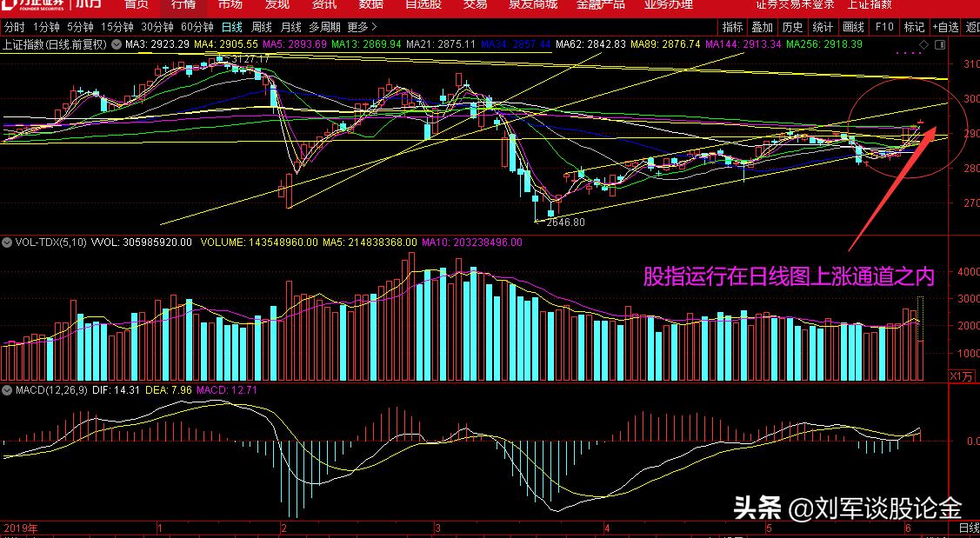
Task: Open the 数据 menu
Action: click(x=370, y=4)
